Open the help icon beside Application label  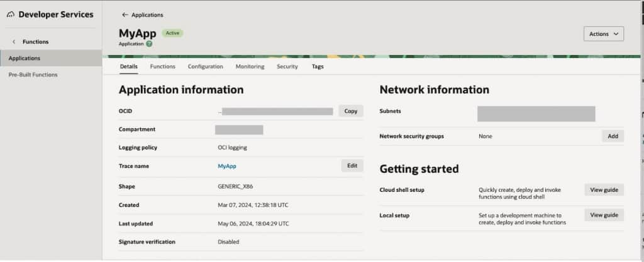pos(149,44)
